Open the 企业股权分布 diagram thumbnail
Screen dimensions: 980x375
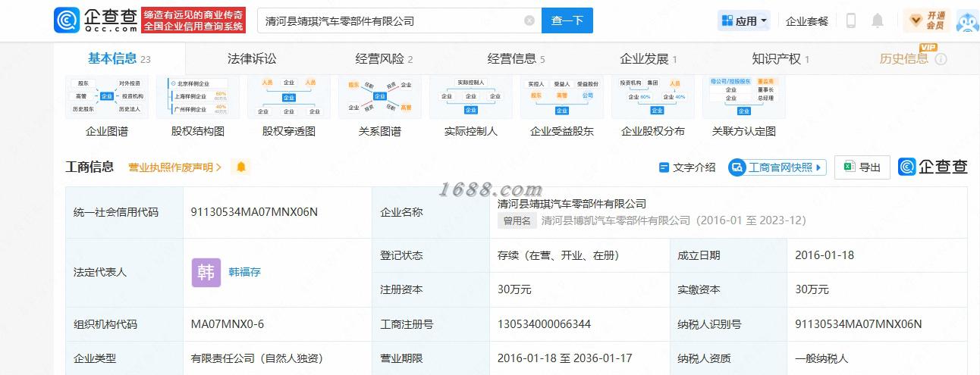(652, 97)
